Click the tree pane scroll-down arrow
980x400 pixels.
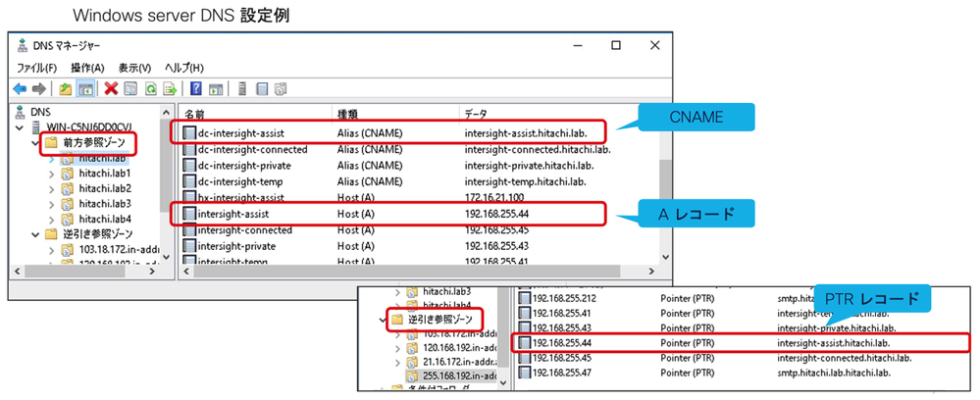pos(166,256)
